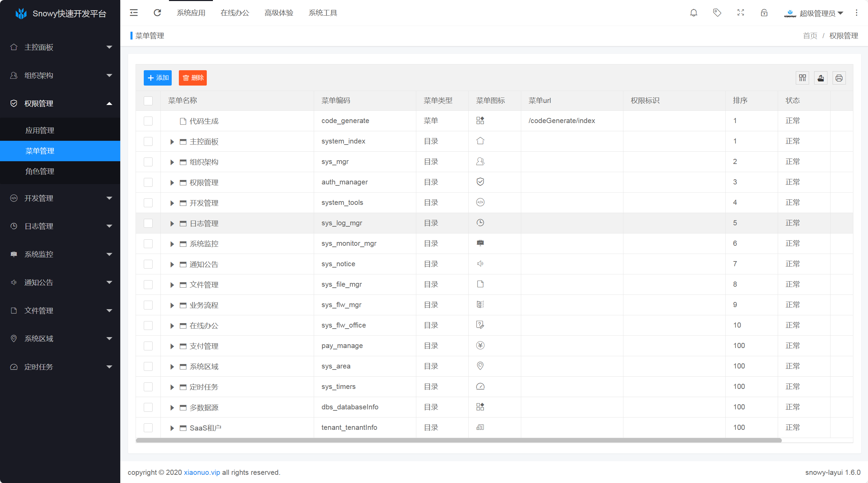Check the select-all header checkbox
Viewport: 868px width, 483px height.
pos(148,101)
